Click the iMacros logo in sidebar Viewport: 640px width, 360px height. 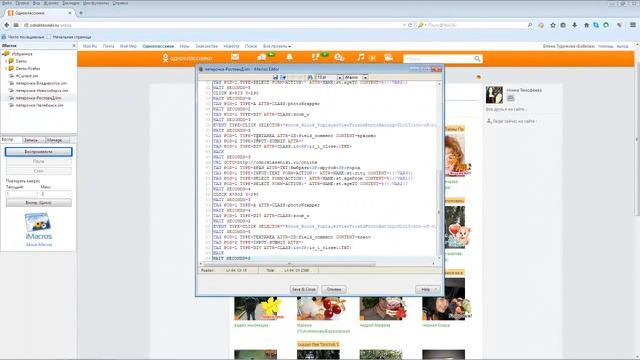(38, 227)
